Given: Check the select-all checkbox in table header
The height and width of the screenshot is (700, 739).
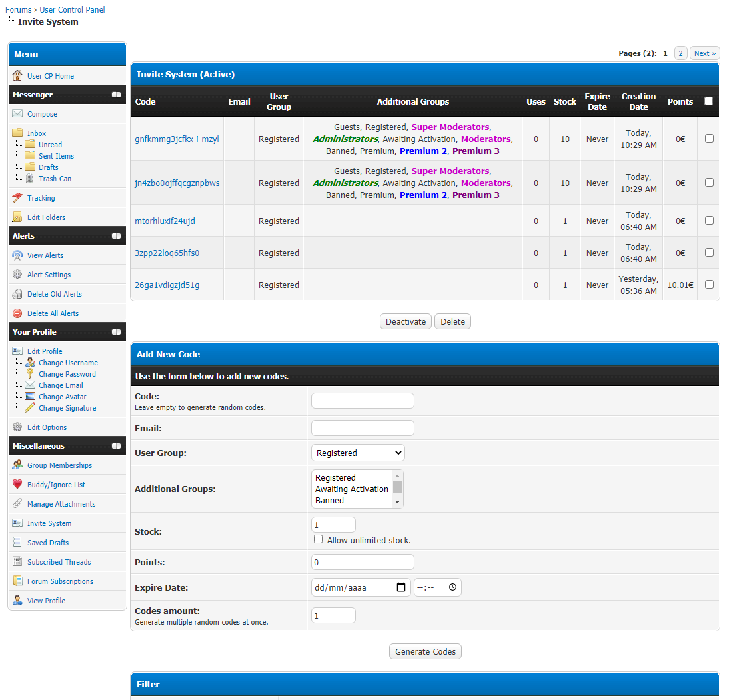Looking at the screenshot, I should (x=708, y=101).
